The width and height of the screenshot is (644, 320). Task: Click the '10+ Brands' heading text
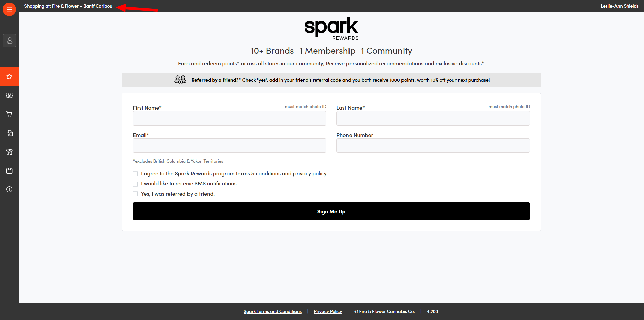272,51
